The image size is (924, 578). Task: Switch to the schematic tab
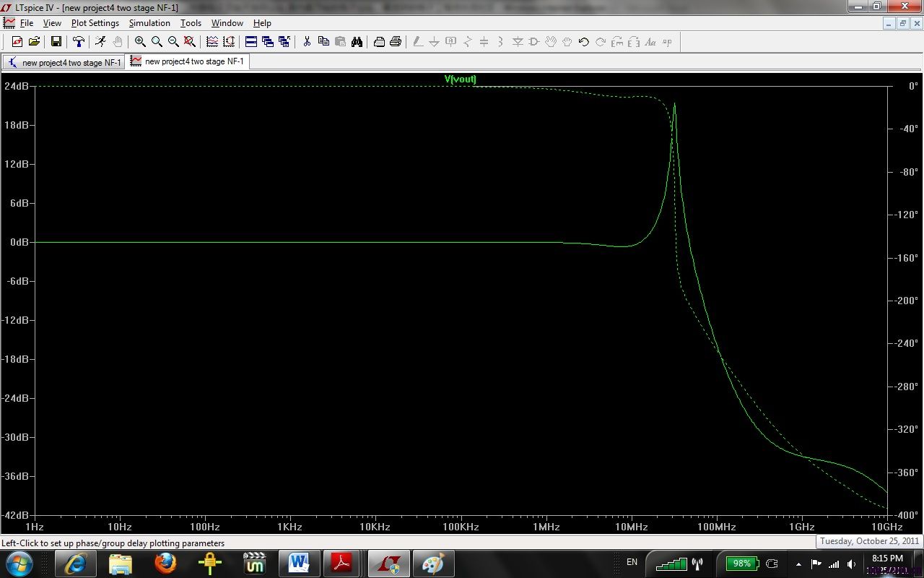pyautogui.click(x=65, y=62)
